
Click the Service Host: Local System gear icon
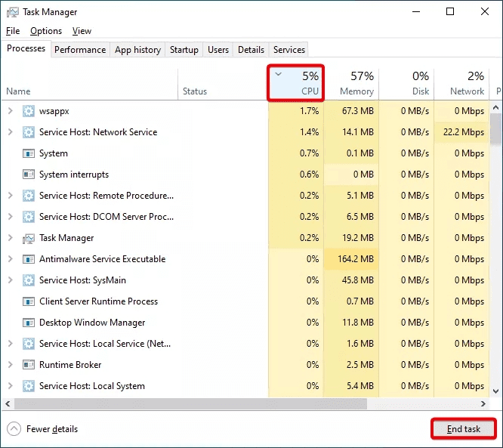(x=29, y=386)
